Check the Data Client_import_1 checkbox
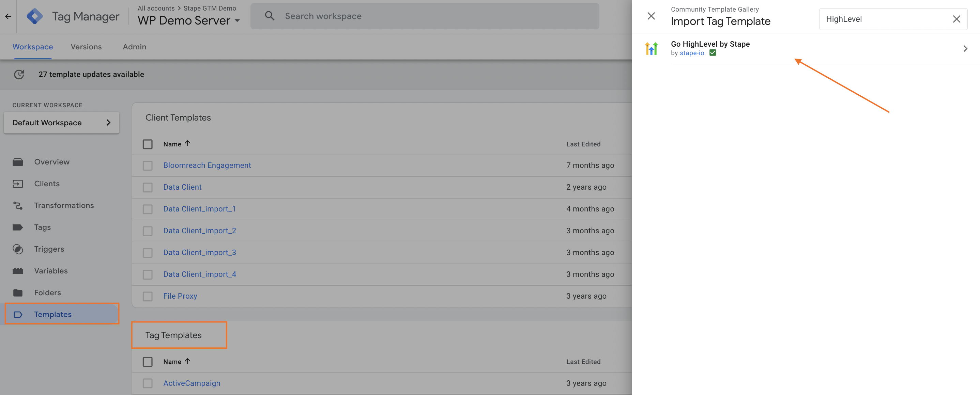Screen dimensions: 980x395 (x=148, y=209)
